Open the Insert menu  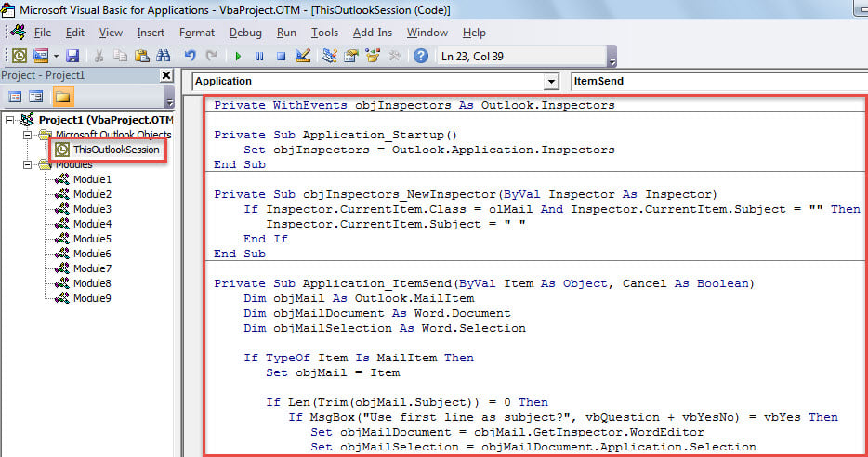coord(151,33)
